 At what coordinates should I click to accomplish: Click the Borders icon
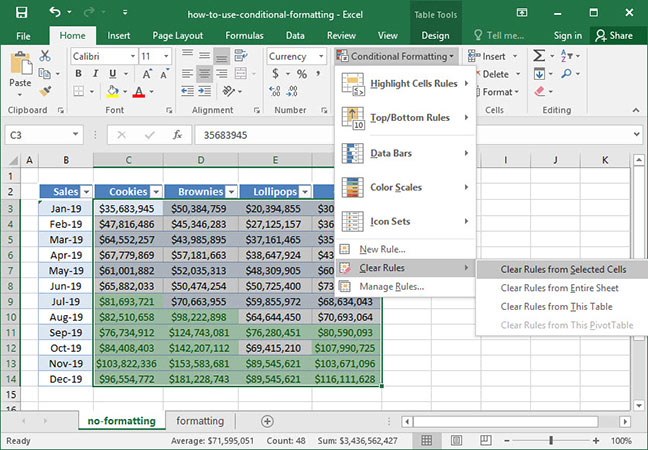(x=79, y=91)
